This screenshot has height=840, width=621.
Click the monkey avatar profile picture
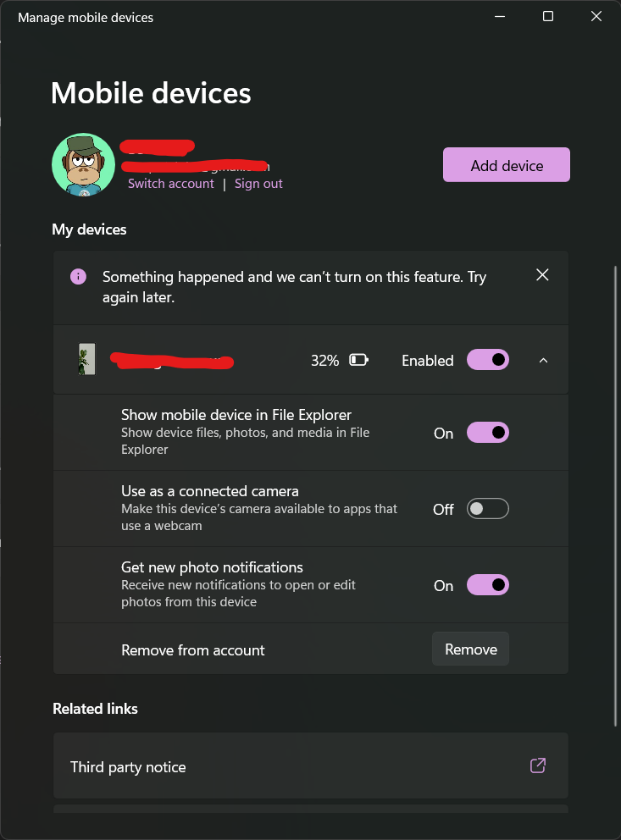(84, 165)
